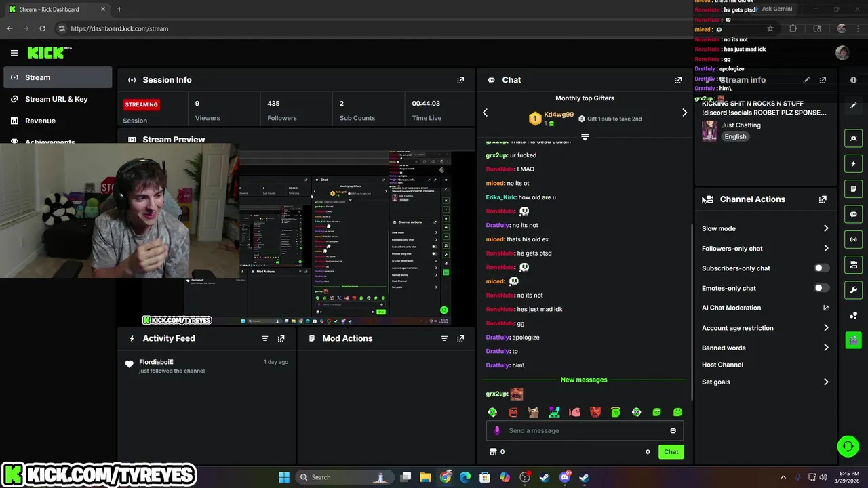This screenshot has height=488, width=868.
Task: Open chat settings gear icon
Action: coord(648,452)
